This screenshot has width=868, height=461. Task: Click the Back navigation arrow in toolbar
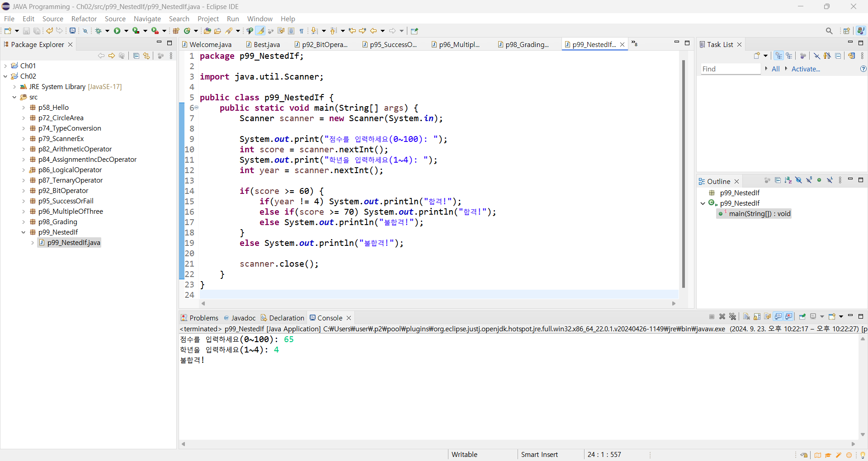coord(373,31)
